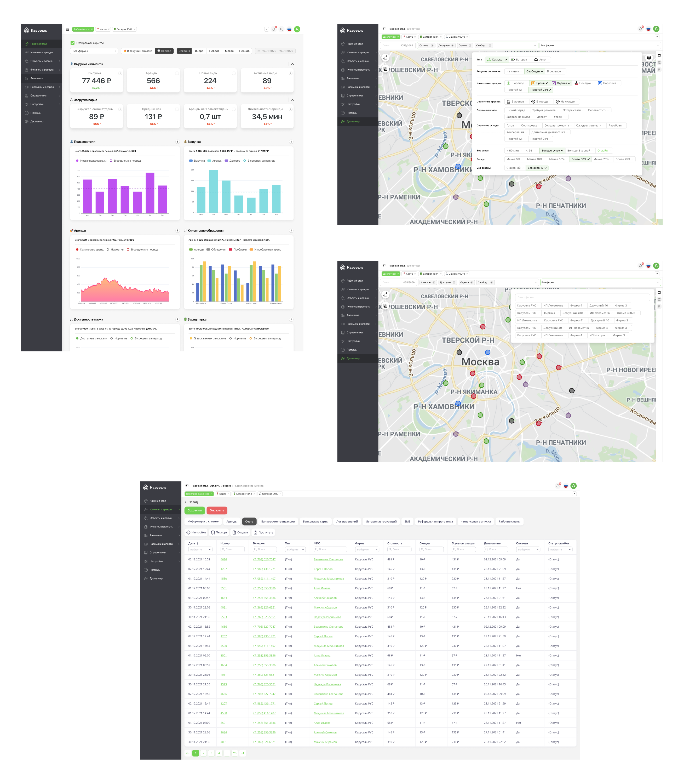Collapse the Выручка и клиенты section
This screenshot has width=684, height=784.
[292, 64]
